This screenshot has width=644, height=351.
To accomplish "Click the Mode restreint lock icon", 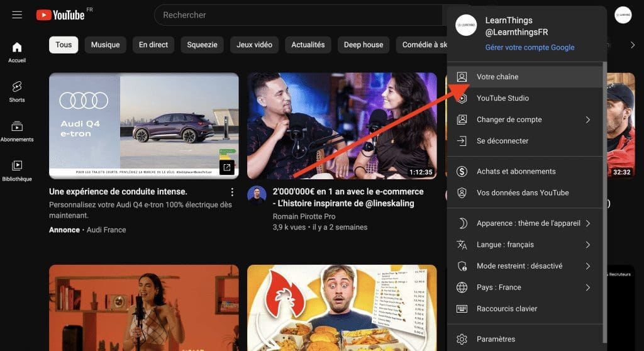I will (x=462, y=266).
